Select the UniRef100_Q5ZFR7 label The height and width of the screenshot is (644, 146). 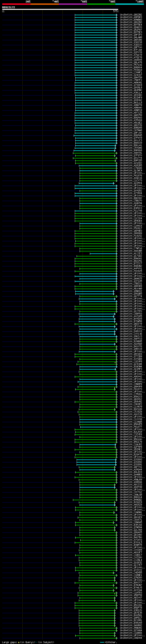tap(131, 30)
